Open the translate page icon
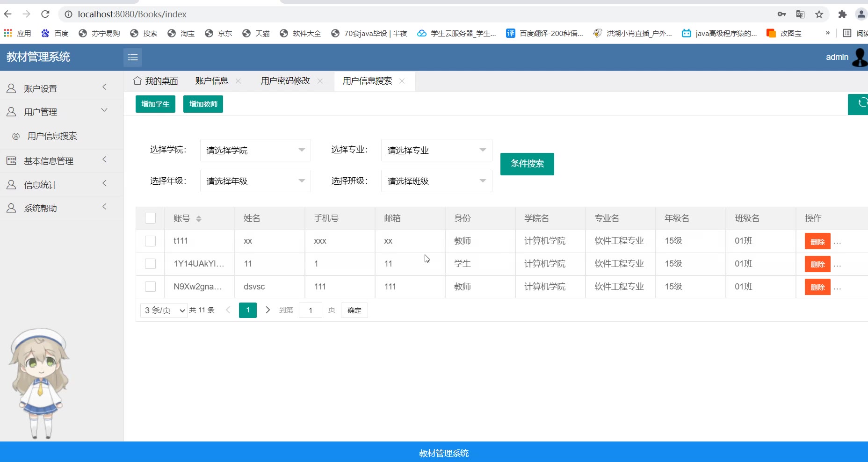Image resolution: width=868 pixels, height=462 pixels. point(800,14)
